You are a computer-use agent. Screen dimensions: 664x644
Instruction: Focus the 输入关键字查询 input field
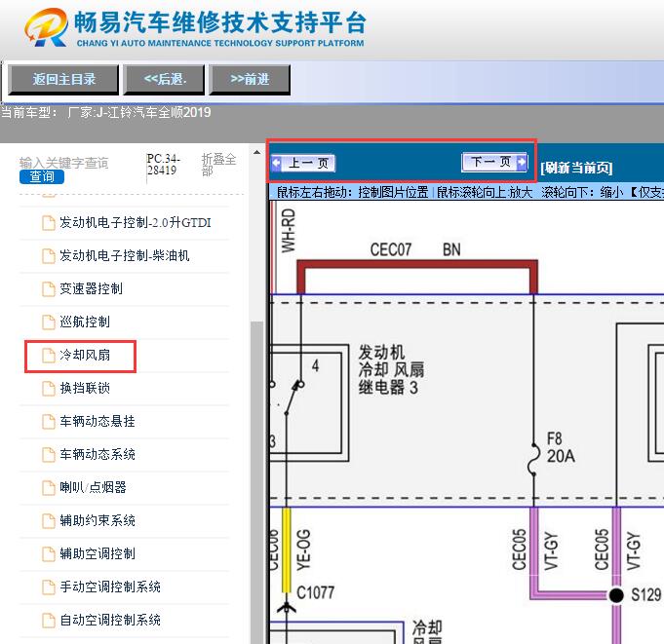click(64, 163)
